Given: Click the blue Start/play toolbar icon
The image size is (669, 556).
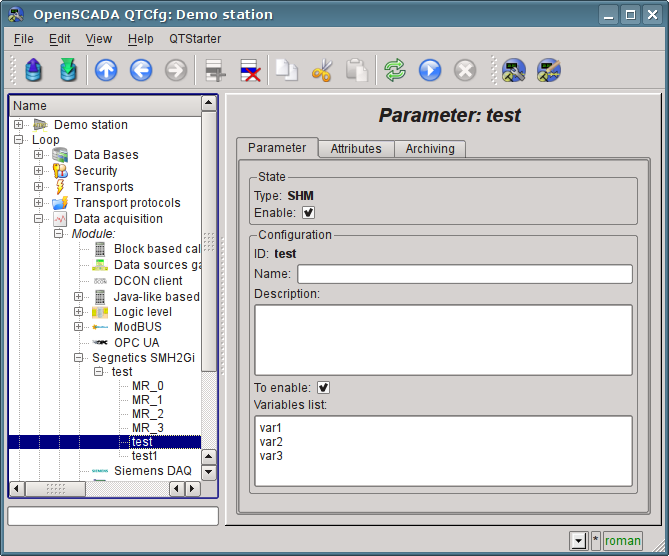Looking at the screenshot, I should tap(430, 70).
